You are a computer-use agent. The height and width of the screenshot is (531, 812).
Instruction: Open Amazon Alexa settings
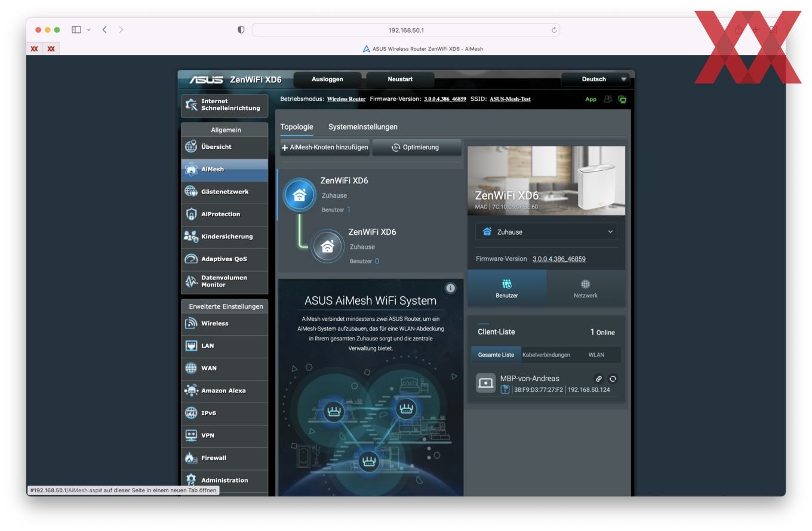pos(224,391)
